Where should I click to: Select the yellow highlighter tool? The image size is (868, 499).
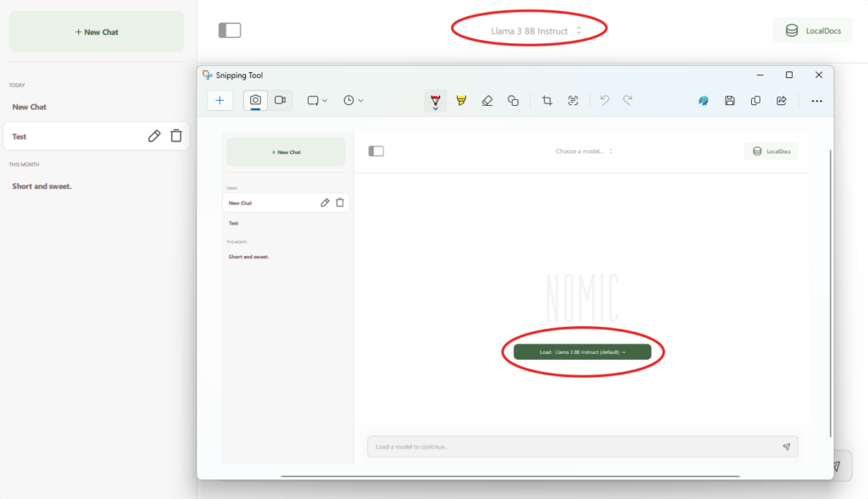click(461, 101)
